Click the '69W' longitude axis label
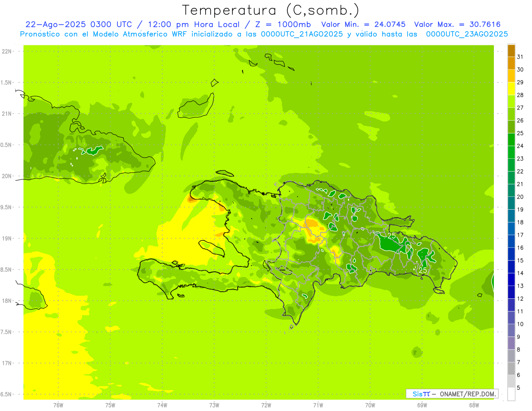 click(x=422, y=405)
